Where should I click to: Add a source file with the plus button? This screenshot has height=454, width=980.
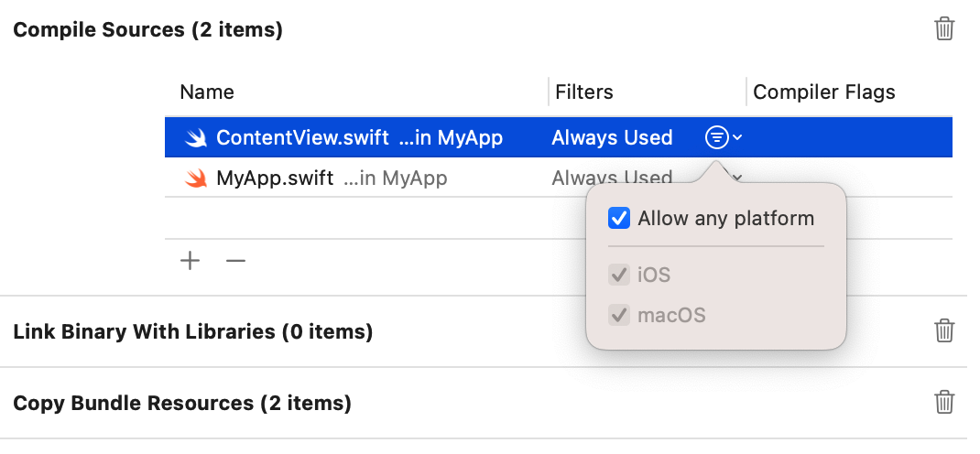coord(190,261)
